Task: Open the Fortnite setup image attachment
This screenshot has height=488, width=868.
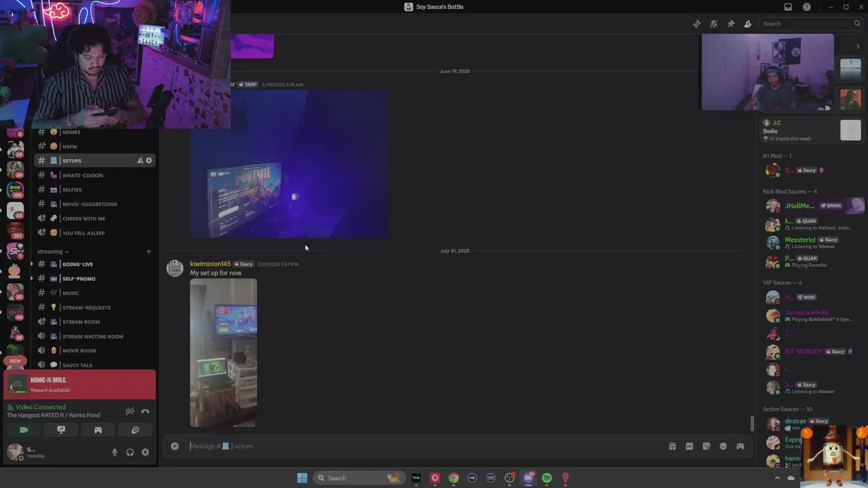Action: (289, 164)
